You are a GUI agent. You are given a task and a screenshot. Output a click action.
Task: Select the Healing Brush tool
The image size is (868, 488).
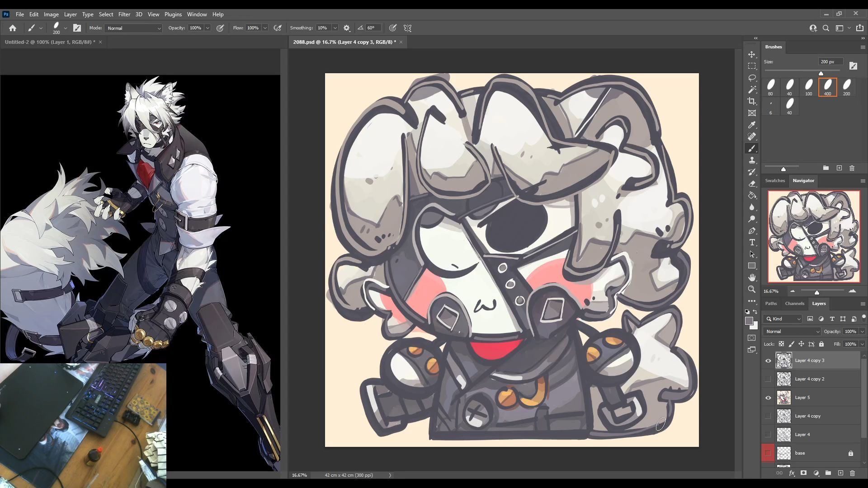(752, 136)
